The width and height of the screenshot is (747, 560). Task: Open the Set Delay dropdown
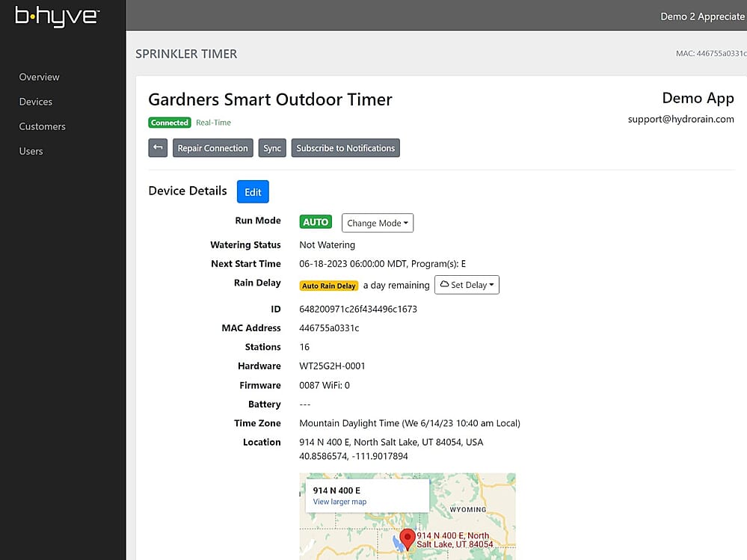(x=467, y=285)
